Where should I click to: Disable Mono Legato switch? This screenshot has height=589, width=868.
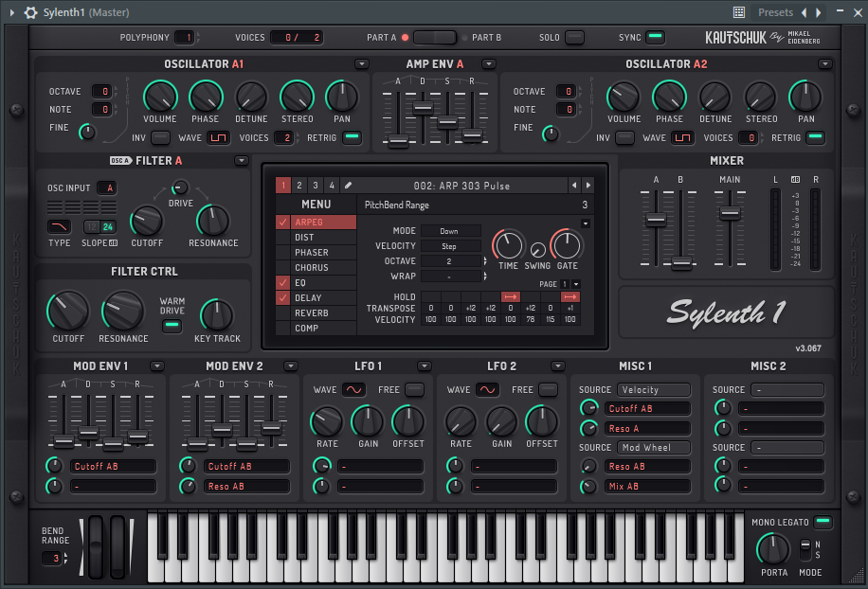coord(823,522)
